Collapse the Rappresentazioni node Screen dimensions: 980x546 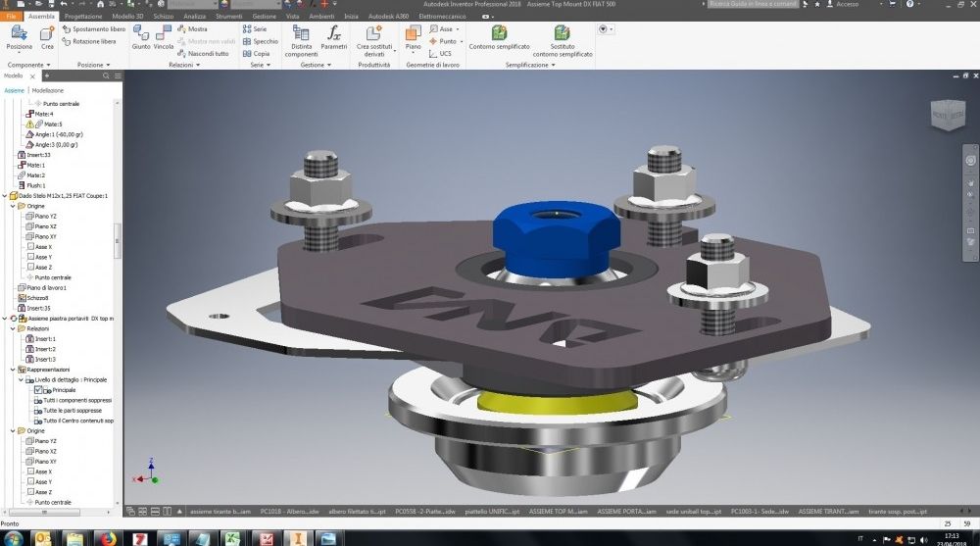13,370
